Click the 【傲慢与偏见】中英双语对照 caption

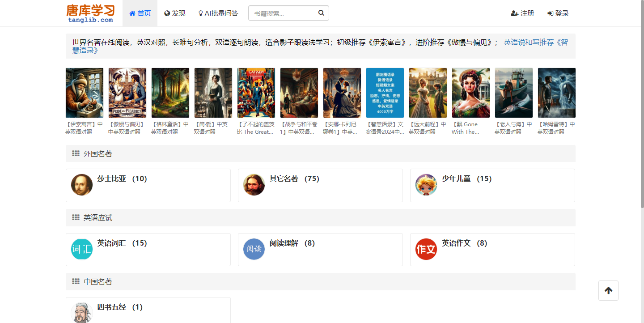click(127, 128)
